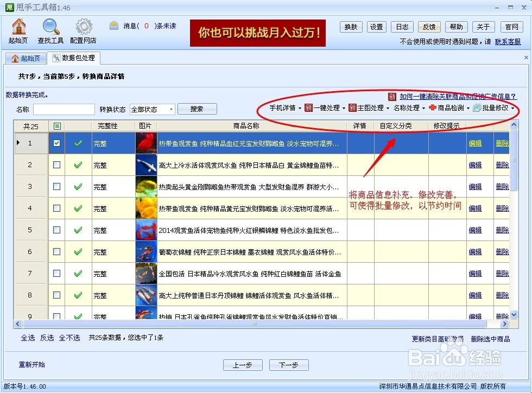Click the 搜索 search button
The image size is (532, 393).
(197, 109)
